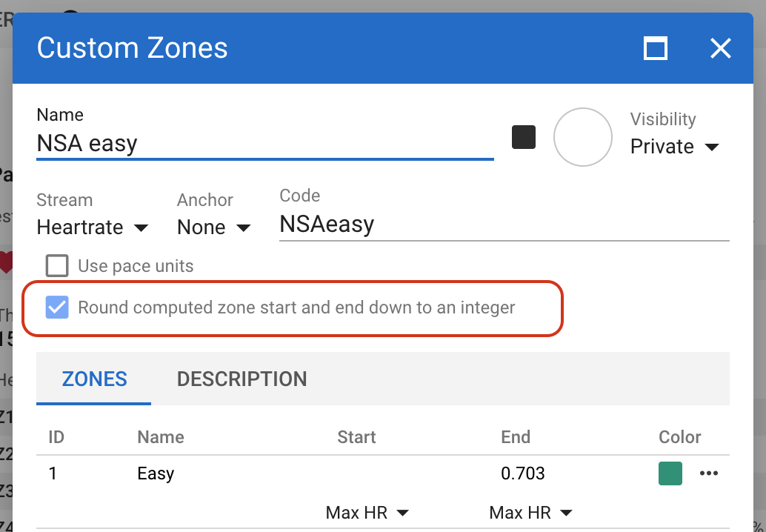The image size is (766, 532).
Task: Click the Easy zone name cell
Action: coord(156,473)
